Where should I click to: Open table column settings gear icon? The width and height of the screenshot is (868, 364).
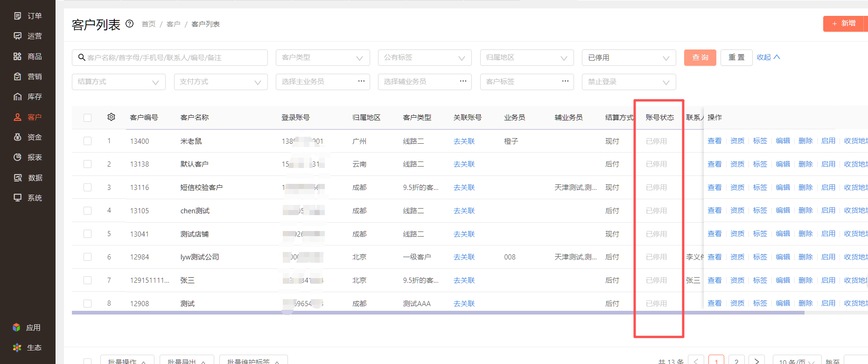(111, 117)
